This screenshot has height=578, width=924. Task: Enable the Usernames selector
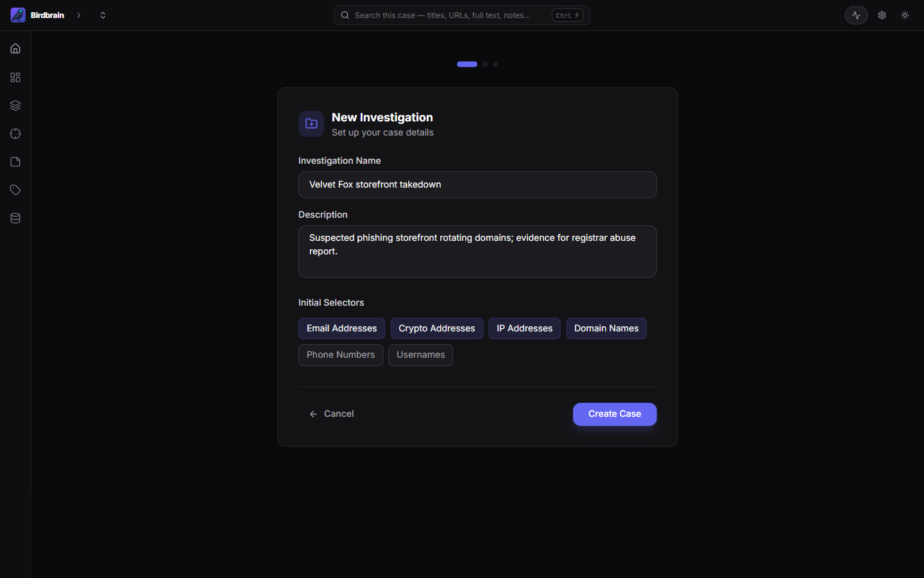(421, 355)
